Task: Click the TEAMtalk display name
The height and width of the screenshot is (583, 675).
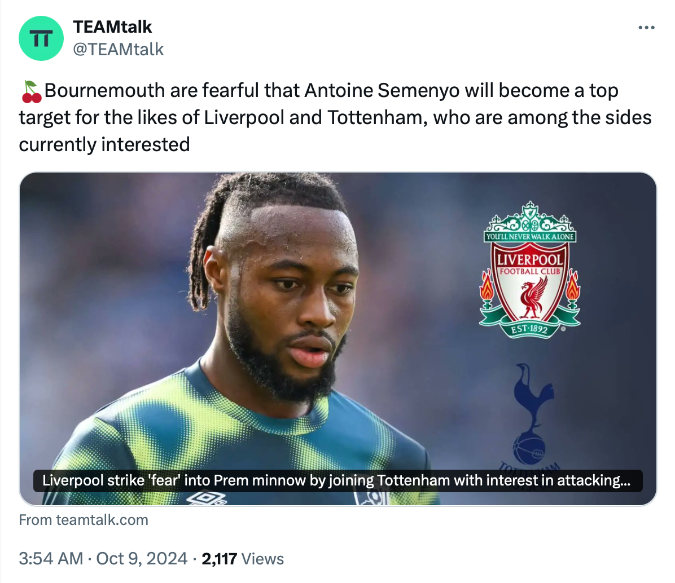Action: (113, 27)
